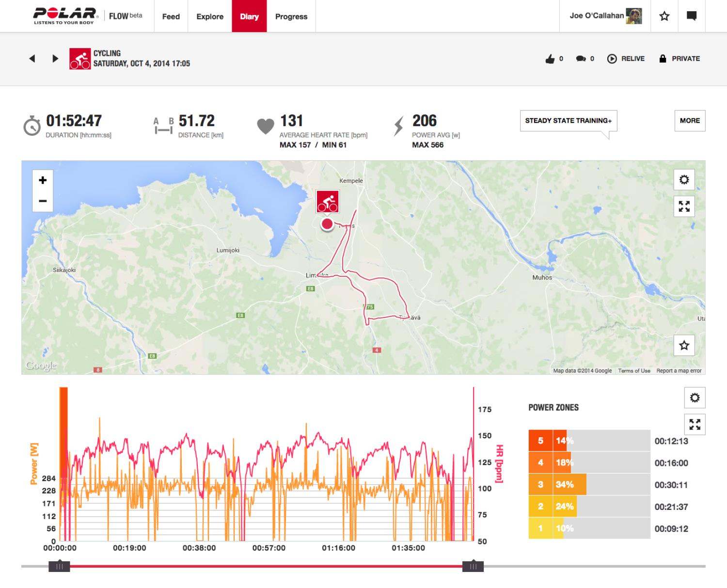Open the More options dropdown

pyautogui.click(x=689, y=121)
